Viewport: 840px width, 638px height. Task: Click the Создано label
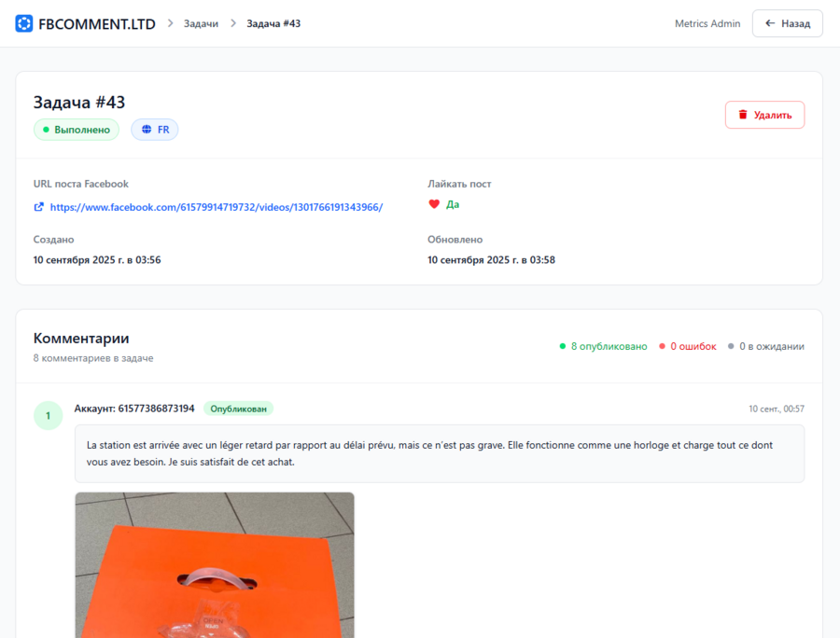tap(53, 239)
